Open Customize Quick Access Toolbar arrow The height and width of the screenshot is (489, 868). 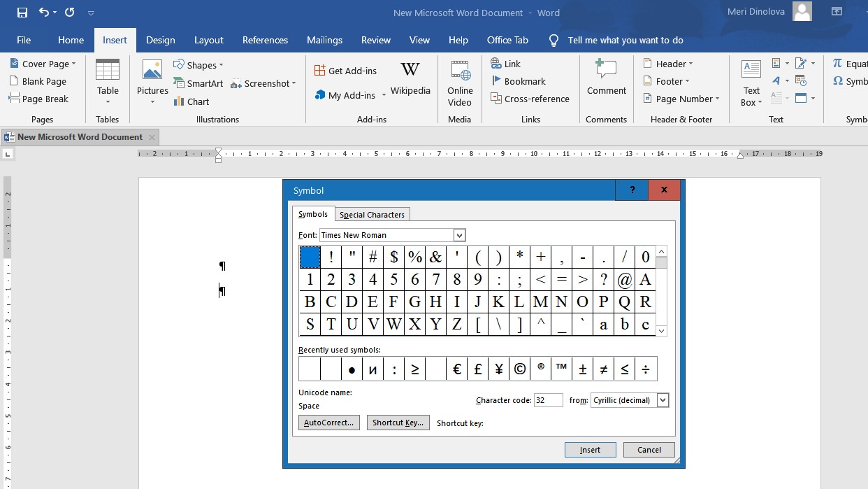tap(91, 13)
